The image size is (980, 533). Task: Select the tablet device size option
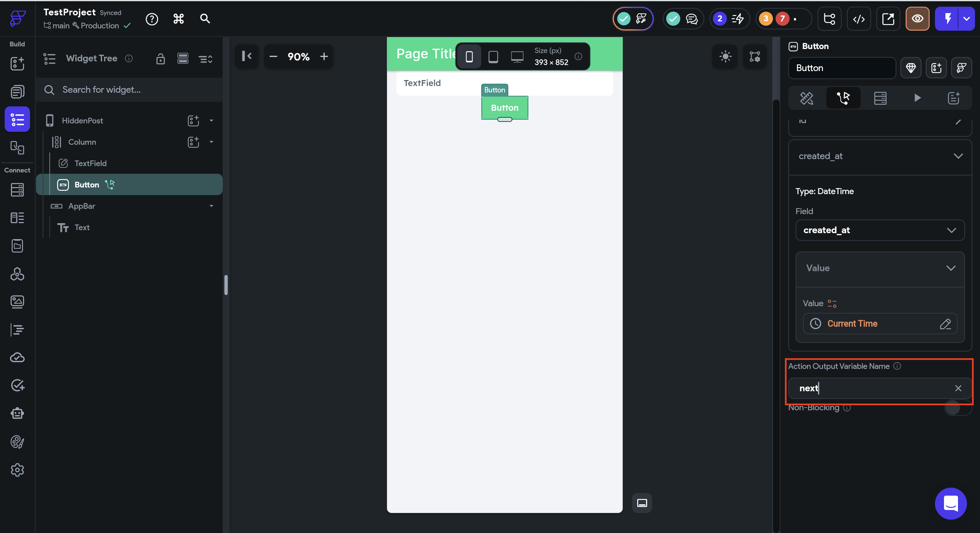pyautogui.click(x=493, y=57)
